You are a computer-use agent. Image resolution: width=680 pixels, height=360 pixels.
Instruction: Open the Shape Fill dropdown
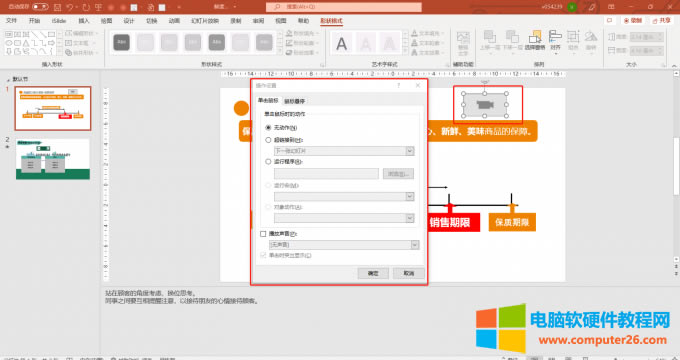pyautogui.click(x=303, y=33)
